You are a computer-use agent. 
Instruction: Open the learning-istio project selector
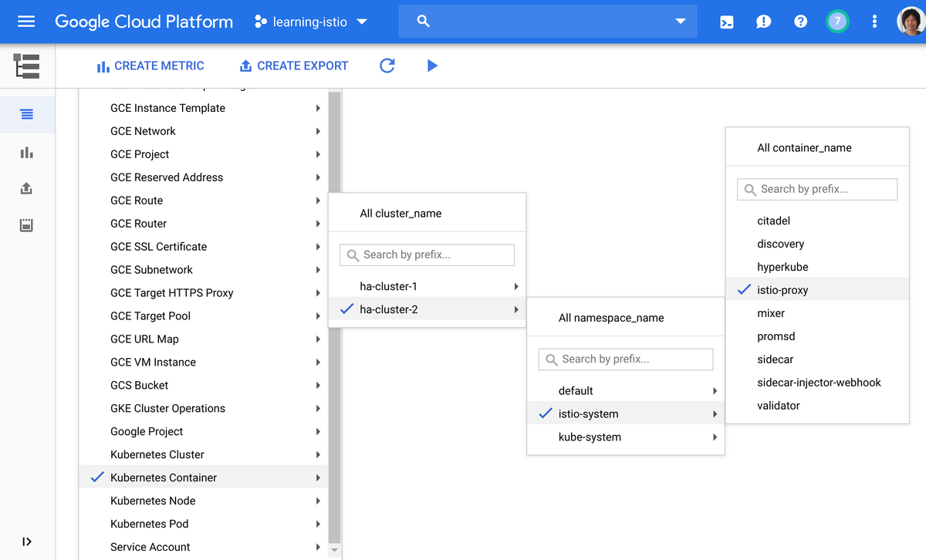(311, 22)
